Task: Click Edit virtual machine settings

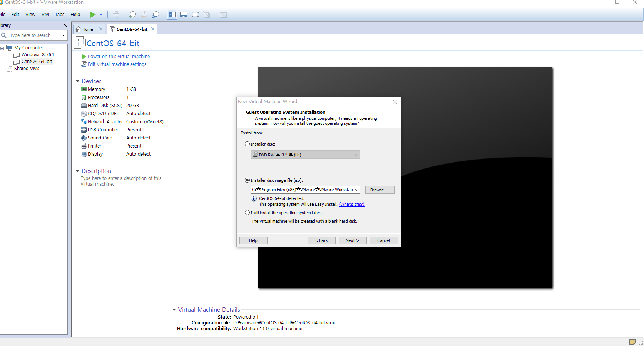Action: [x=117, y=64]
